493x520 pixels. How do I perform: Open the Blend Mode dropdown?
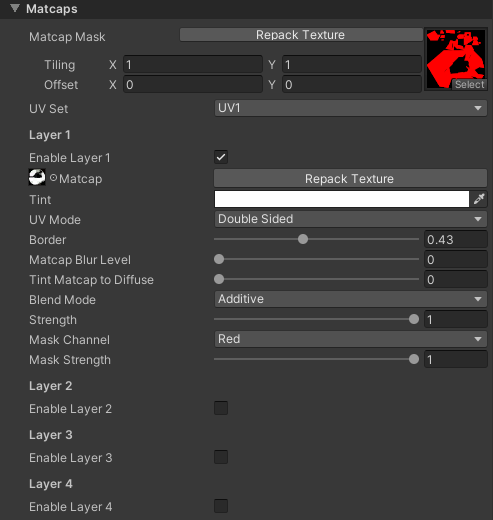tap(350, 299)
